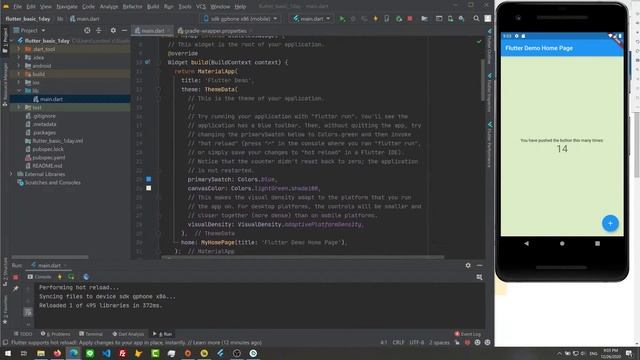
Task: Click the pin tab icon in the Run panel
Action: (x=16, y=289)
